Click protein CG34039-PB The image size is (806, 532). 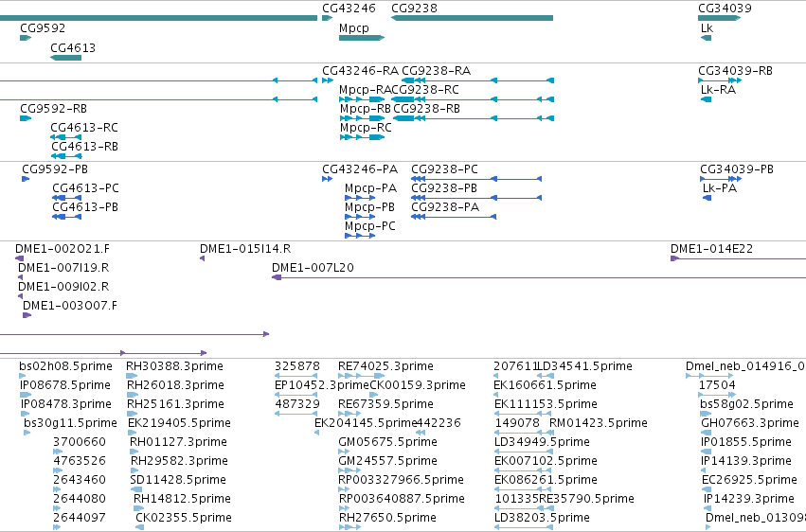click(737, 169)
